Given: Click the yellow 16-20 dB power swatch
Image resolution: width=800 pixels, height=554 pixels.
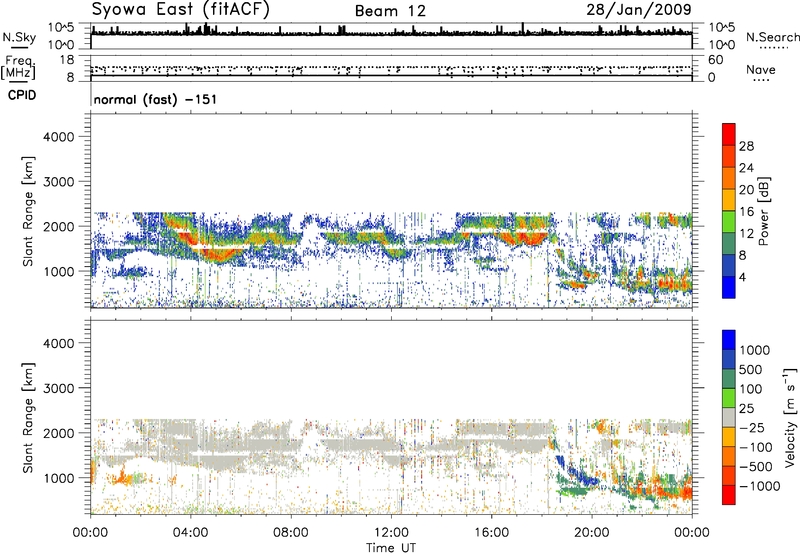Looking at the screenshot, I should pos(729,199).
